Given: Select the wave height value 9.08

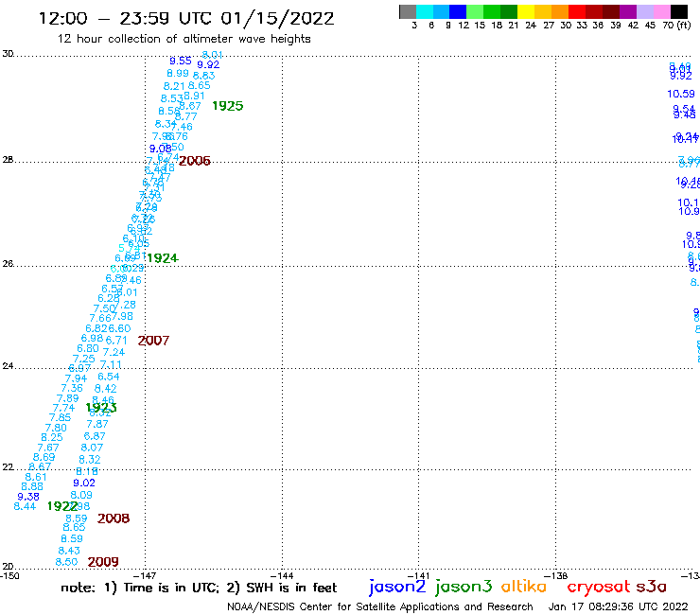Looking at the screenshot, I should pos(160,149).
